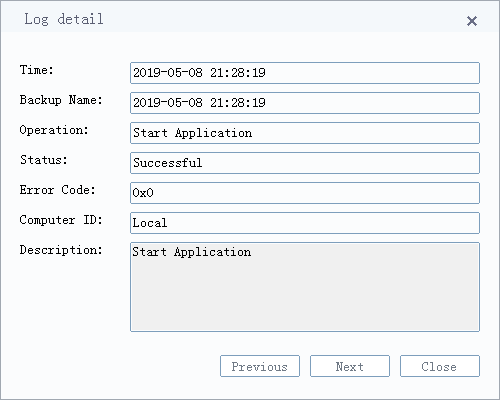The height and width of the screenshot is (400, 500).
Task: Select the Time field value
Action: point(305,73)
